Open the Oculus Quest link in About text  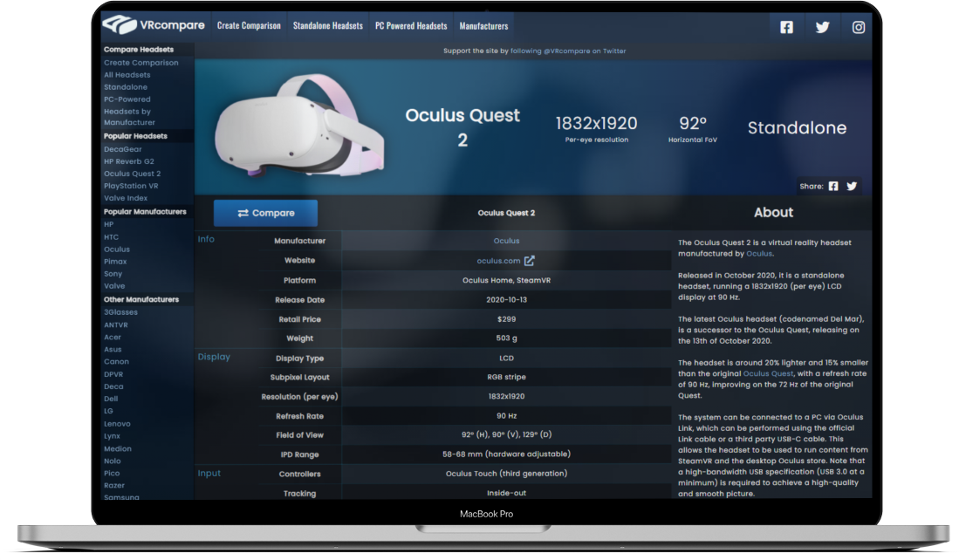tap(768, 373)
